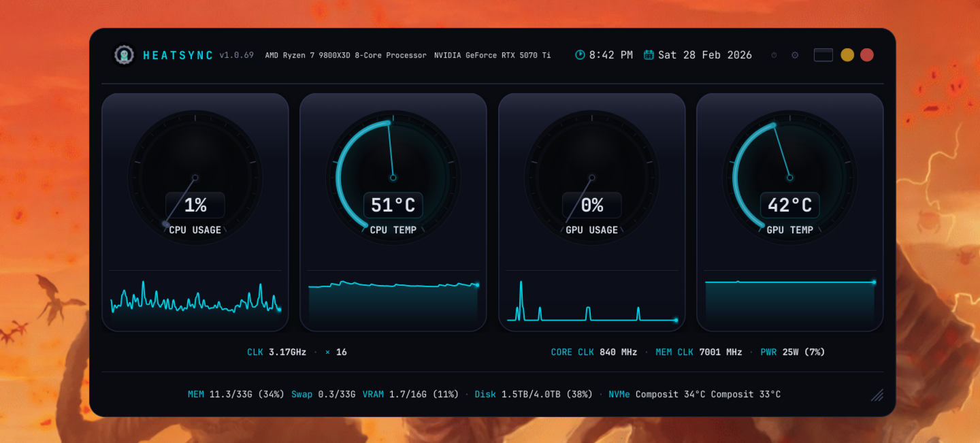Click the HeatSync robot logo icon
The width and height of the screenshot is (980, 443).
[x=123, y=54]
